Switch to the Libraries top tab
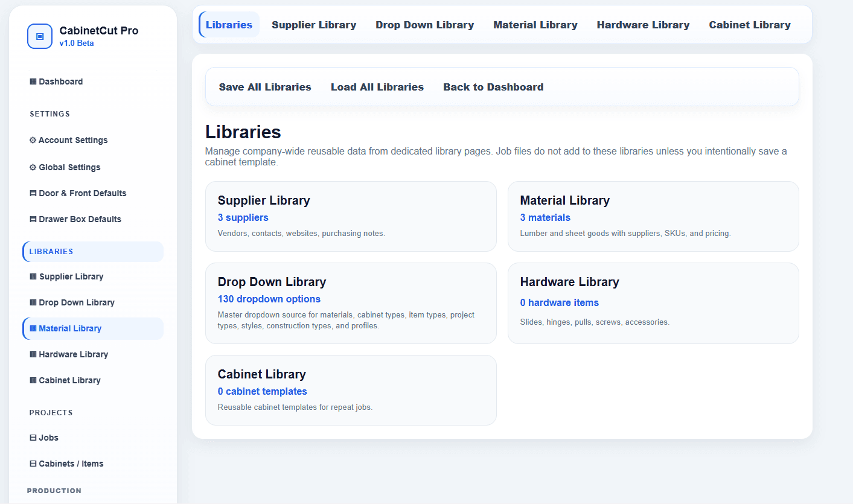853x504 pixels. [229, 25]
